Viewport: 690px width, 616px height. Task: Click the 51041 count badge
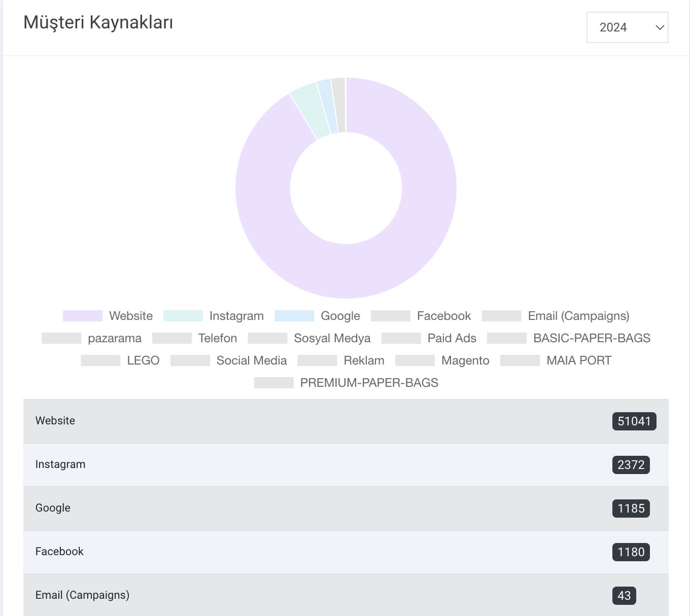[x=634, y=421]
